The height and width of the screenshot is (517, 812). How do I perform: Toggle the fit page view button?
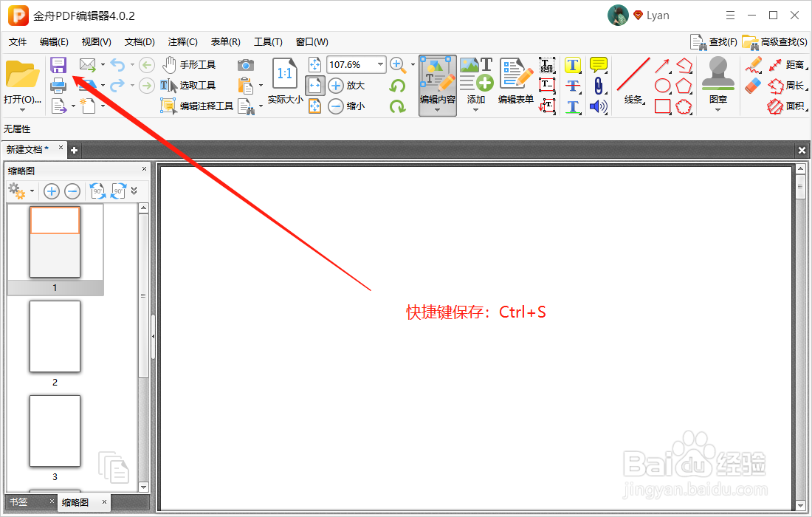pos(315,65)
